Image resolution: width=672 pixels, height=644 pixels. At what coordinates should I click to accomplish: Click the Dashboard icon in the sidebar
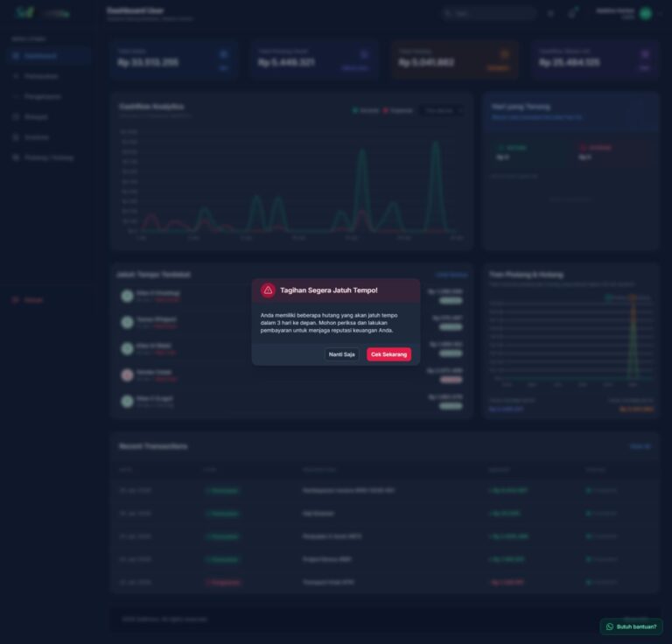16,56
